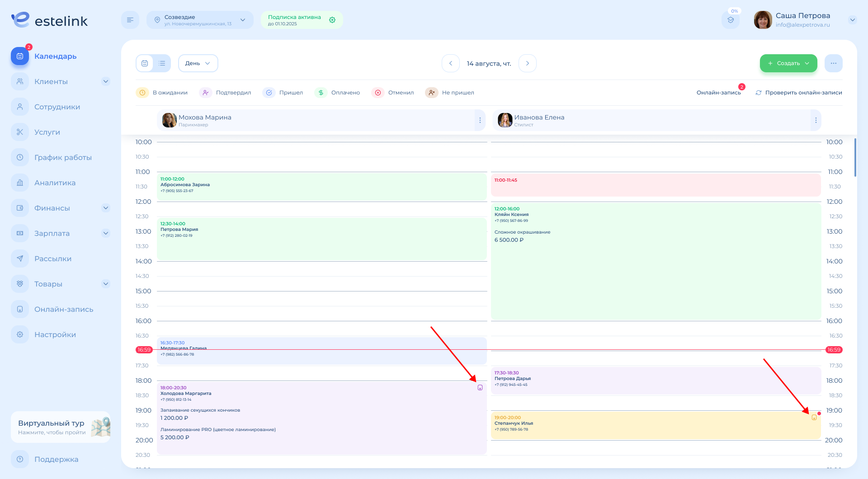Open Мохова Марина column options menu

480,120
